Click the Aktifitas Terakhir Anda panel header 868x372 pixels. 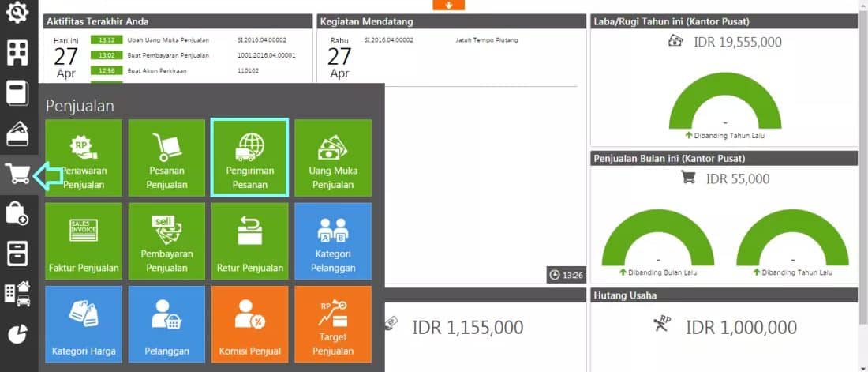pos(178,21)
